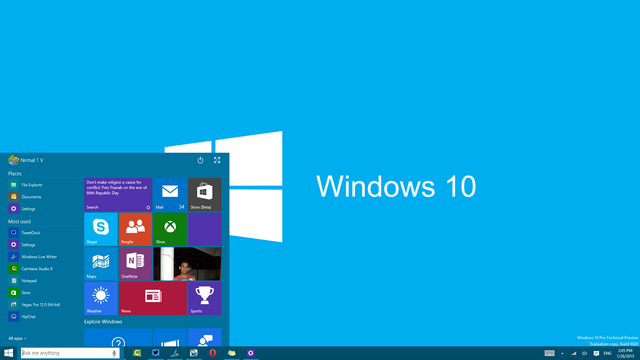This screenshot has height=360, width=640.
Task: Open the Store (Beta) tile
Action: (x=204, y=194)
